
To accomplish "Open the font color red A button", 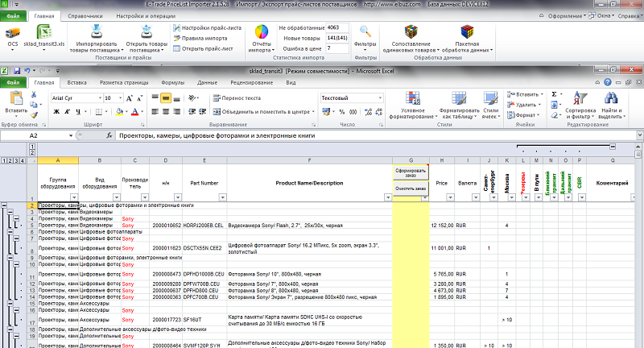I will [x=134, y=112].
